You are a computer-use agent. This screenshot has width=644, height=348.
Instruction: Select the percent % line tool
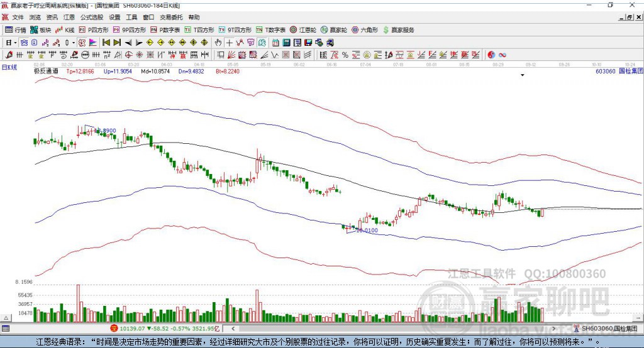click(x=345, y=55)
